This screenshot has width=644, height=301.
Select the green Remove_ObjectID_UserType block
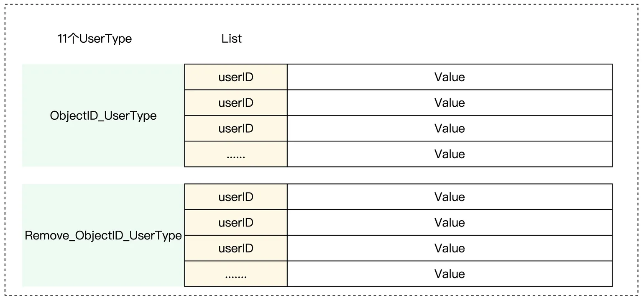(103, 235)
